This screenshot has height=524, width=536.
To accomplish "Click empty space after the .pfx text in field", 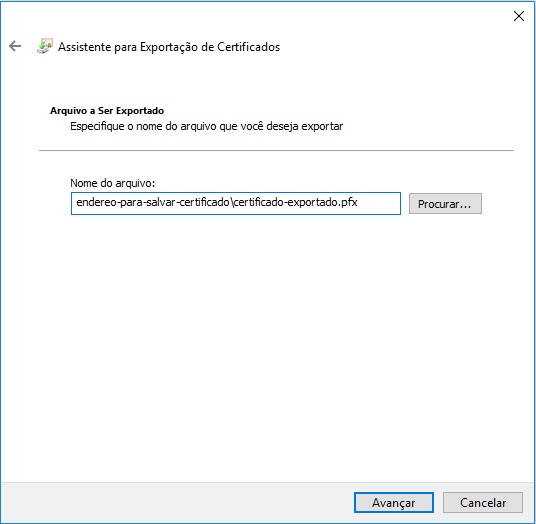I will 379,203.
